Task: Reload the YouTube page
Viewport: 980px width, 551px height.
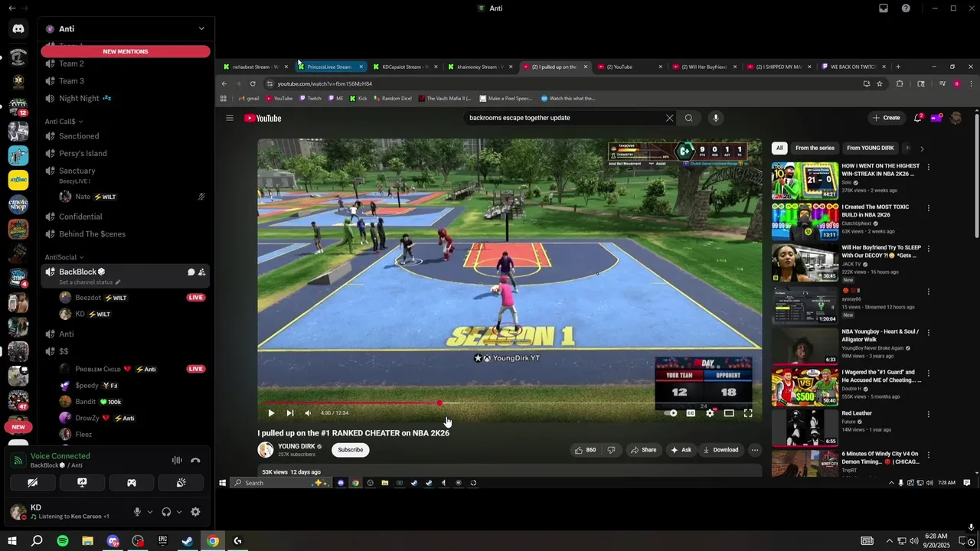Action: coord(253,83)
